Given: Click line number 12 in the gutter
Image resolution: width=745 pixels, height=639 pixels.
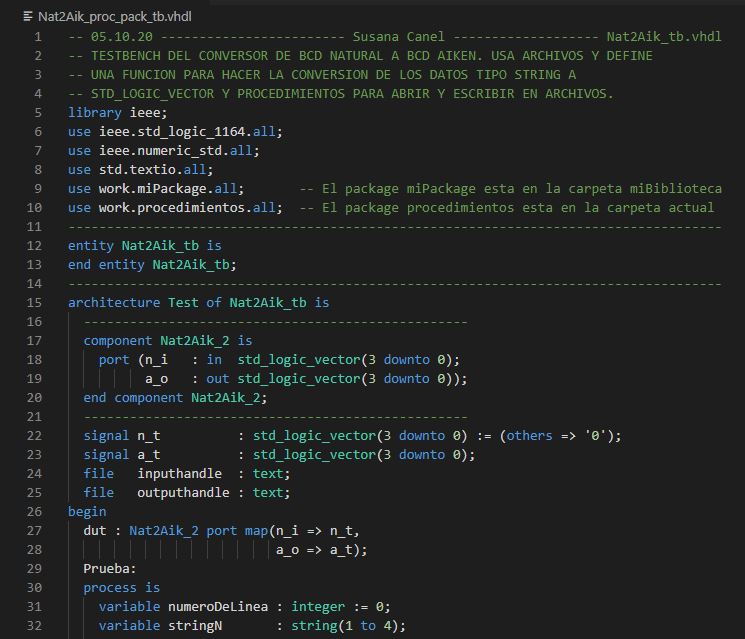Looking at the screenshot, I should 37,245.
